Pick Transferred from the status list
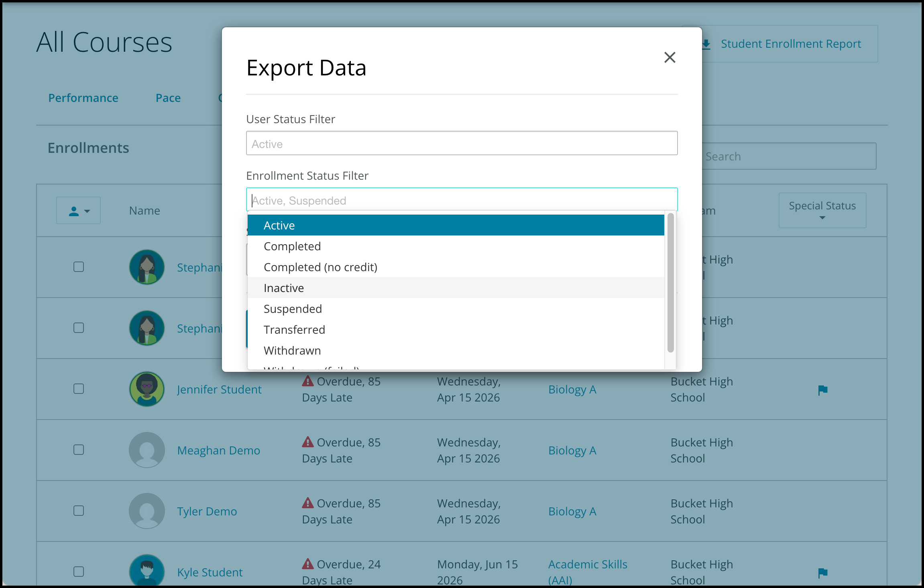The image size is (924, 588). [456, 329]
